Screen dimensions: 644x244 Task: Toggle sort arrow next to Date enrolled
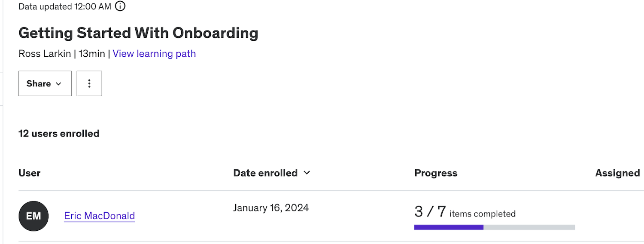(x=307, y=173)
